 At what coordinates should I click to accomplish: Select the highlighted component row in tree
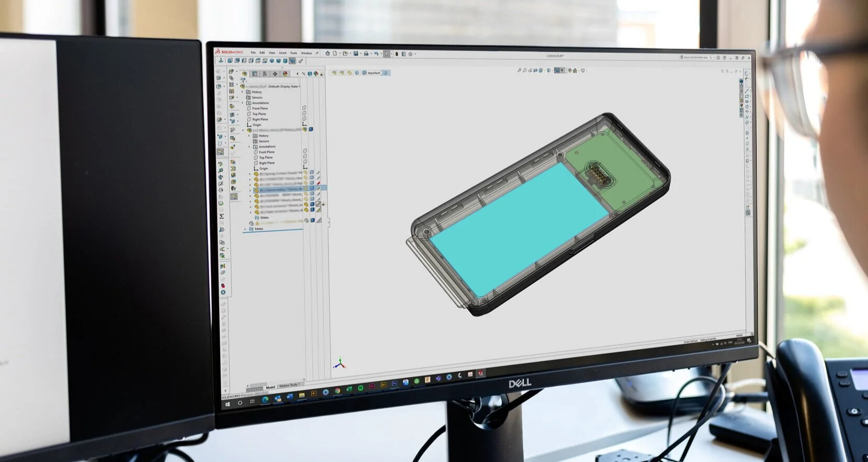point(290,190)
